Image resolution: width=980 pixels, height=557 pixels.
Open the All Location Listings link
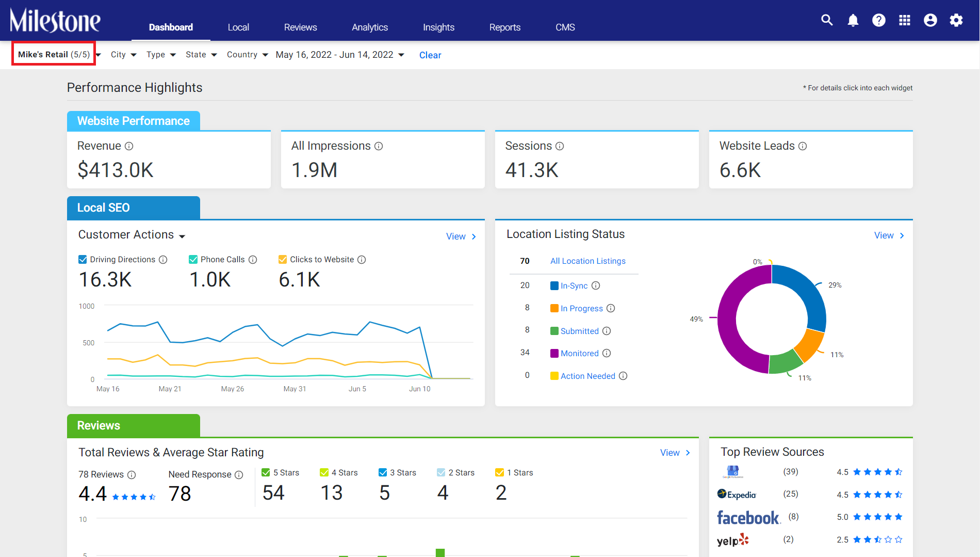[x=587, y=261]
